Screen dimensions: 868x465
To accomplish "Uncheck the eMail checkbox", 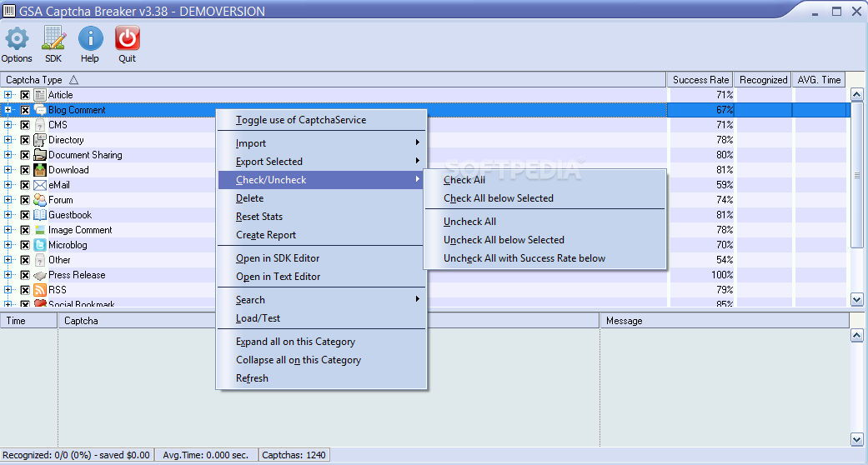I will tap(25, 185).
